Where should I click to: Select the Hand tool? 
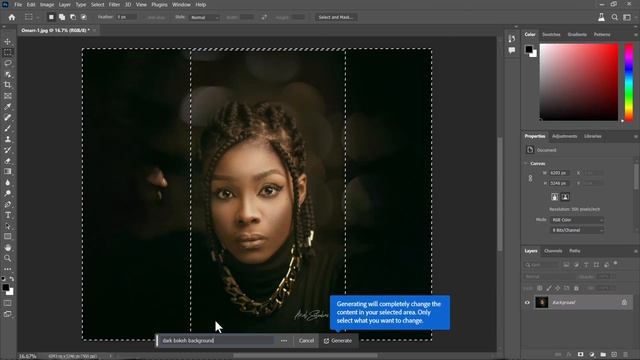[x=8, y=247]
